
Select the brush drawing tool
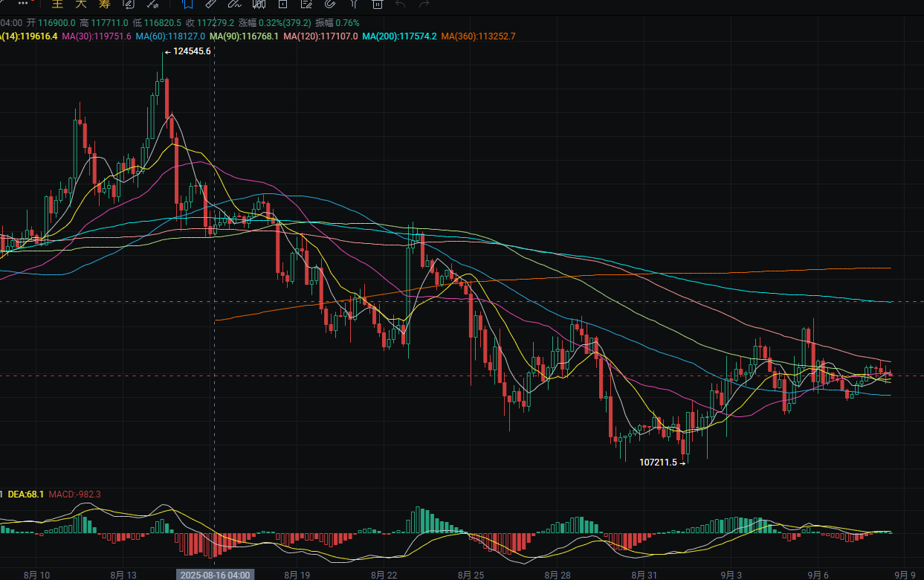coord(235,4)
